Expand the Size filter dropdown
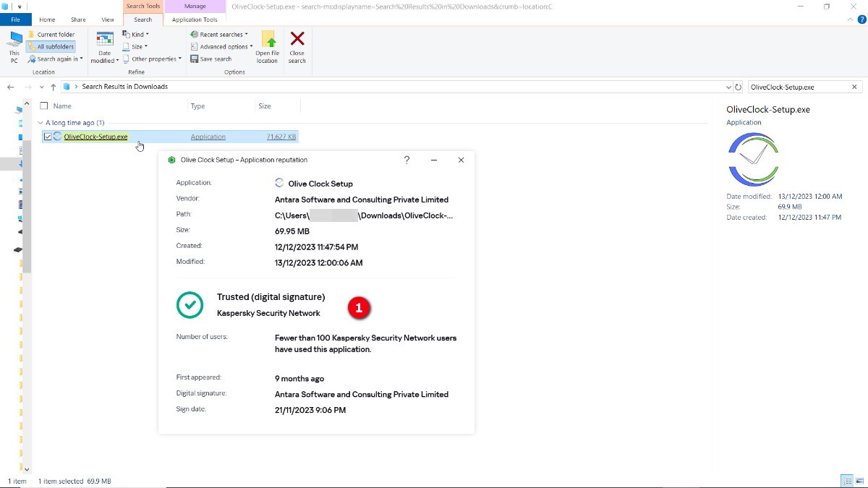The image size is (868, 488). pyautogui.click(x=135, y=46)
